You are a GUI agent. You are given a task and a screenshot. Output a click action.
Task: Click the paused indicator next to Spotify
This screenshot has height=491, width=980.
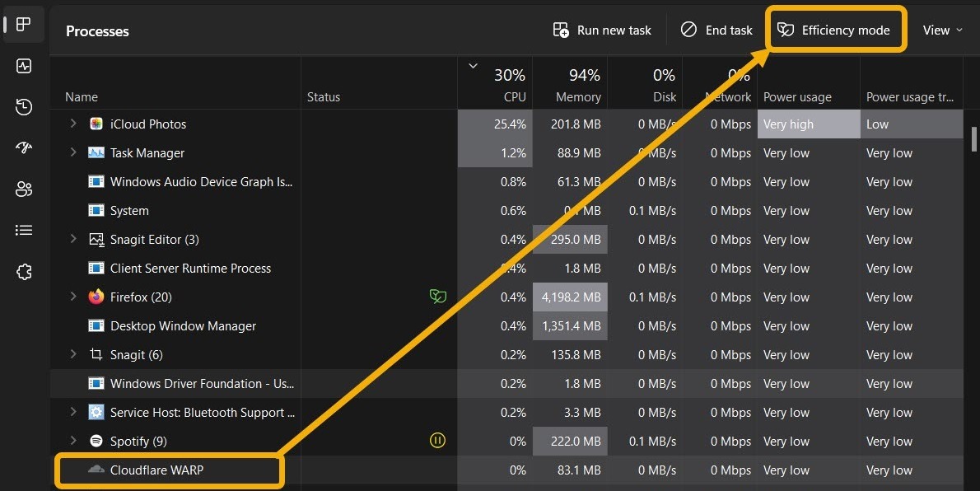[x=437, y=441]
